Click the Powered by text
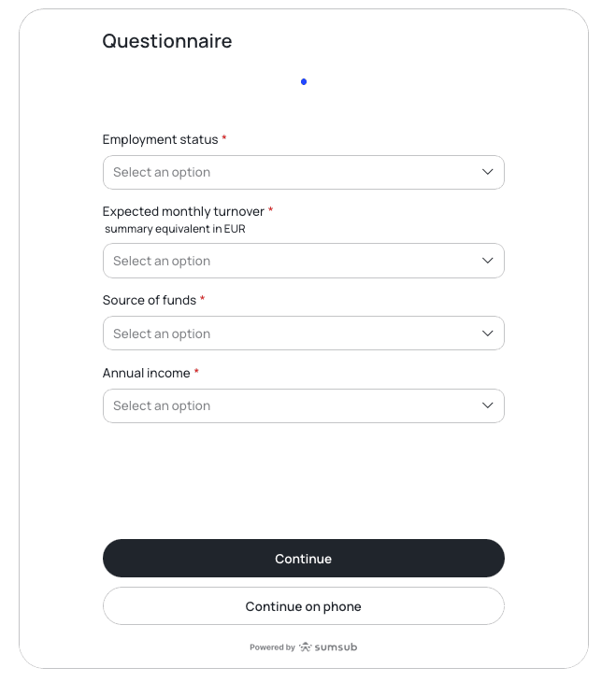This screenshot has width=616, height=682. 272,647
